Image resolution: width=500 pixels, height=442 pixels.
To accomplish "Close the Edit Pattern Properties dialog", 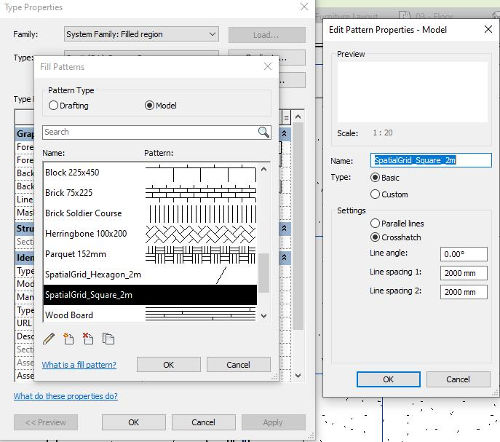I will pos(488,29).
